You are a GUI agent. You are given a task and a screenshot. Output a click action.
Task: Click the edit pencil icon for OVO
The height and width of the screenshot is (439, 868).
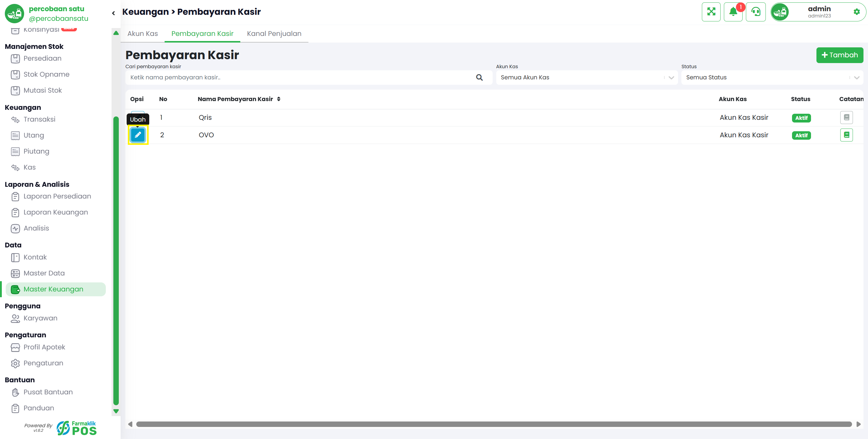(x=138, y=135)
